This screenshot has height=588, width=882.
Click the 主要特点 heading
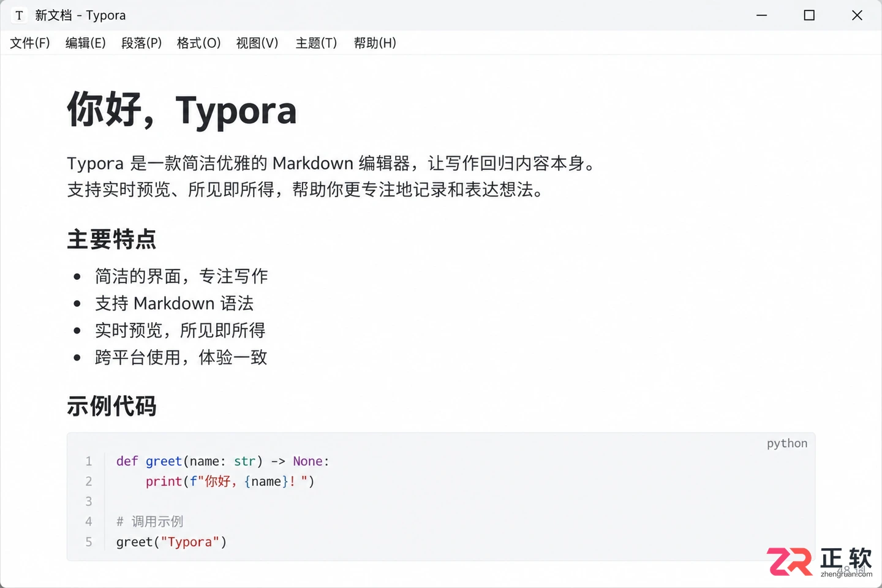click(111, 239)
